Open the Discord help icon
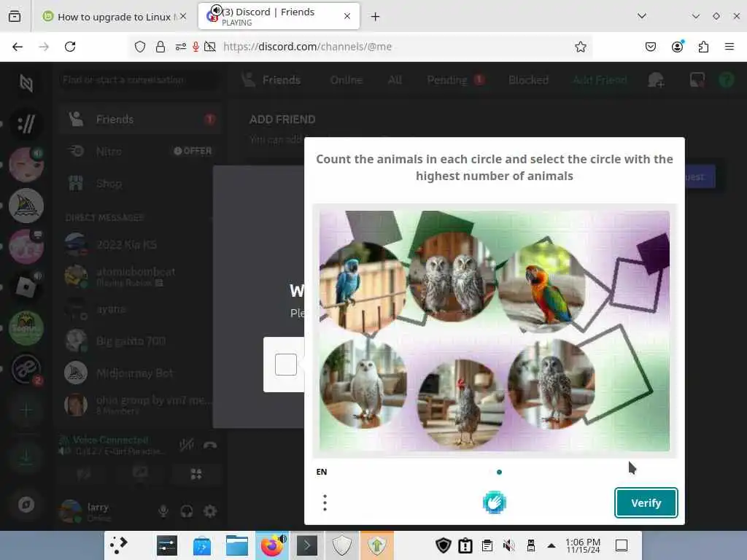Viewport: 747px width, 560px height. (x=726, y=80)
